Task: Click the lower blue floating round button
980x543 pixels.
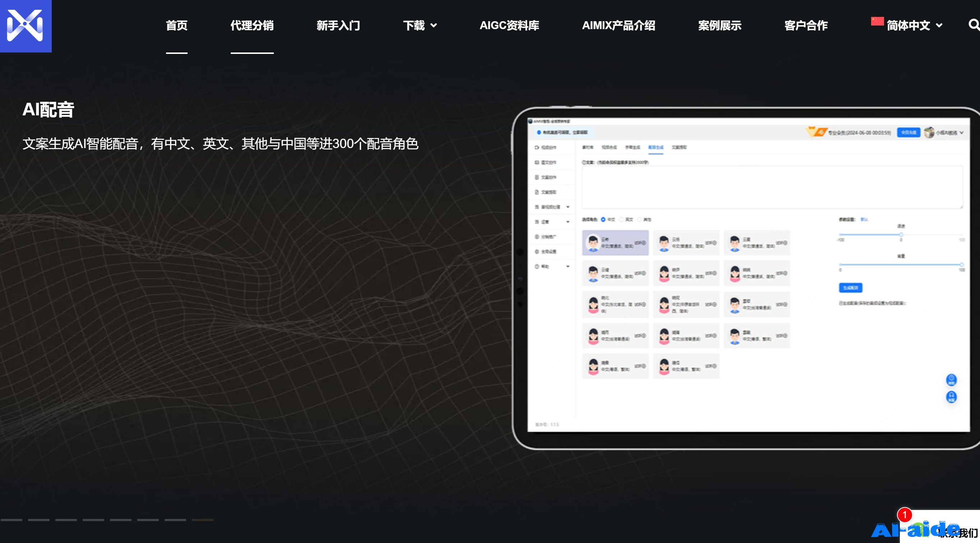Action: [951, 397]
